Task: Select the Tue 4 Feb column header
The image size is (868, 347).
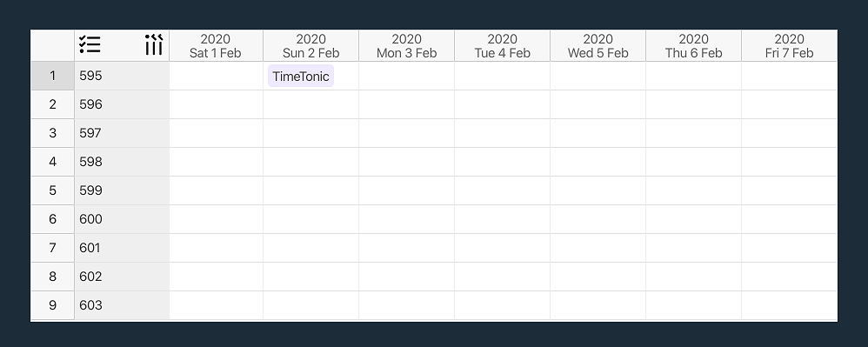Action: [x=502, y=46]
